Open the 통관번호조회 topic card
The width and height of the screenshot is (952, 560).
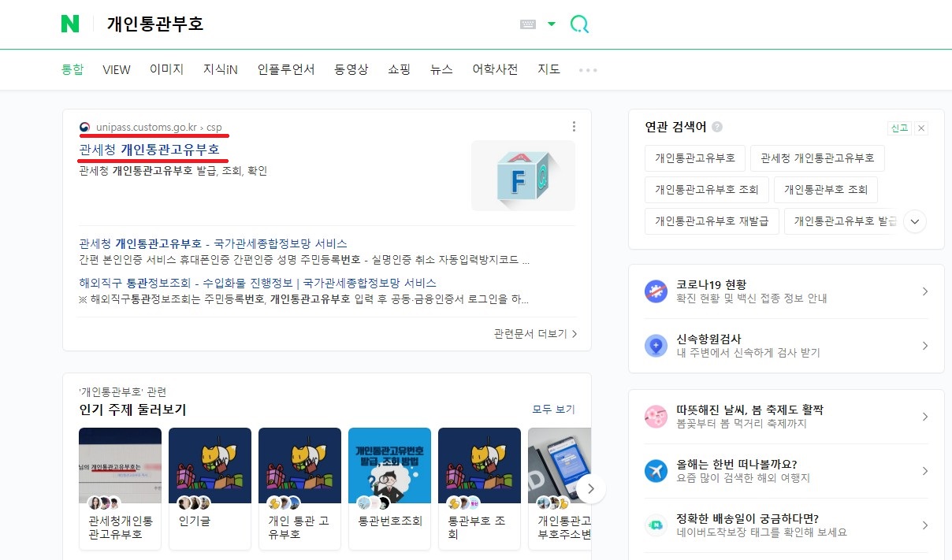(x=390, y=488)
